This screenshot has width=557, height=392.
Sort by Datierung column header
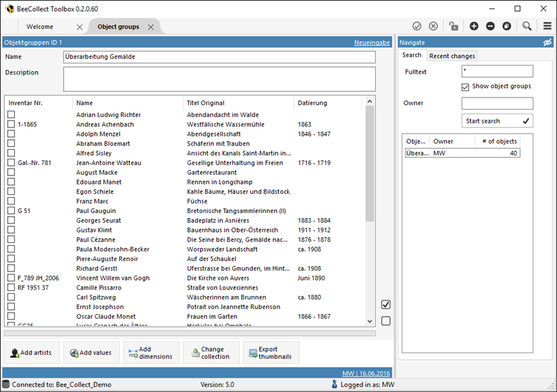pos(328,103)
